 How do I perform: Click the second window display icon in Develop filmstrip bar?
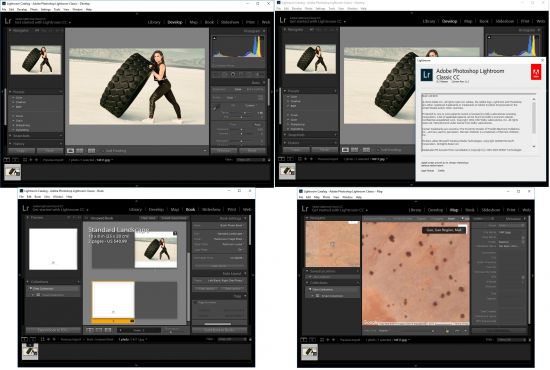tap(15, 160)
